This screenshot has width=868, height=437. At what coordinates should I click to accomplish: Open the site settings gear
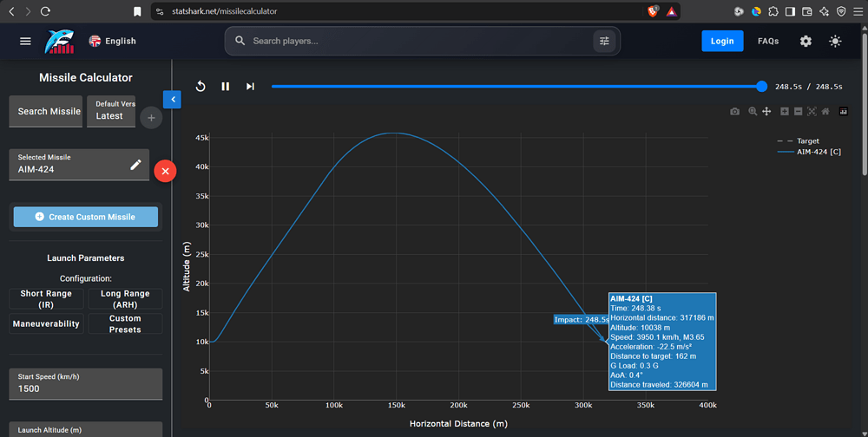[x=806, y=41]
